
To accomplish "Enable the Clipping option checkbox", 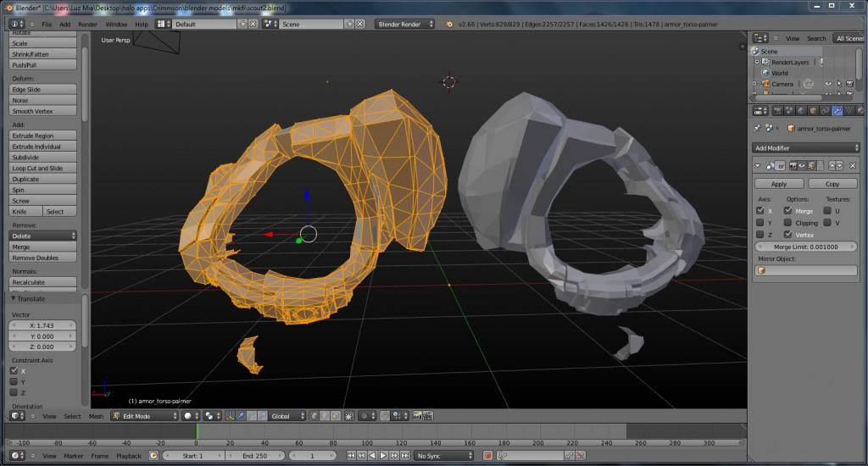I will pyautogui.click(x=787, y=223).
